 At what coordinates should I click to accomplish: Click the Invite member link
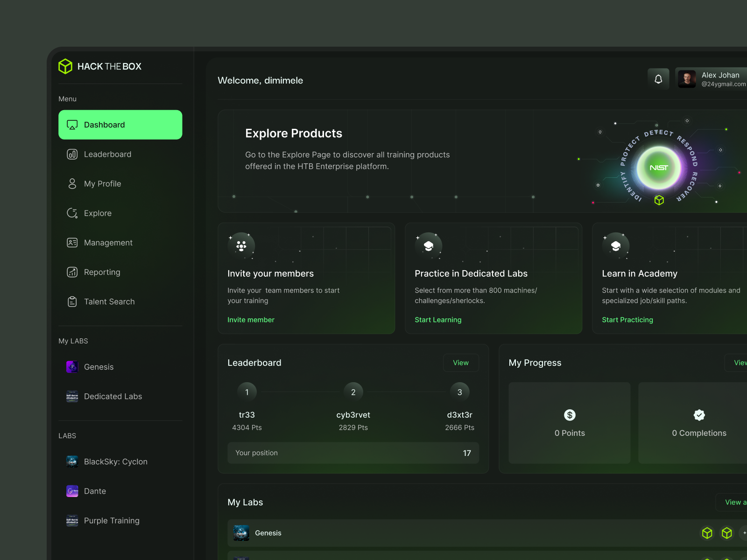point(251,320)
